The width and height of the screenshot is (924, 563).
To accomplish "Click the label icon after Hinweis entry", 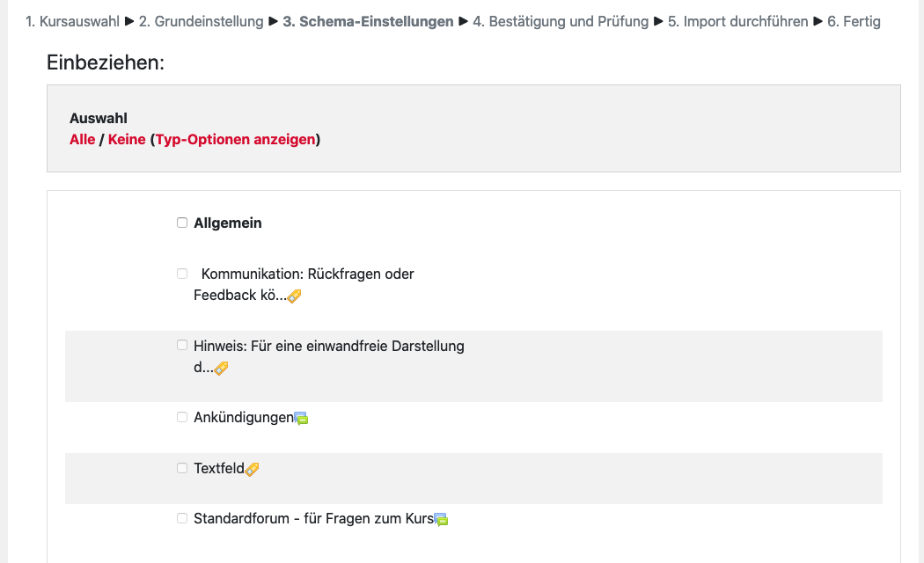I will [221, 369].
